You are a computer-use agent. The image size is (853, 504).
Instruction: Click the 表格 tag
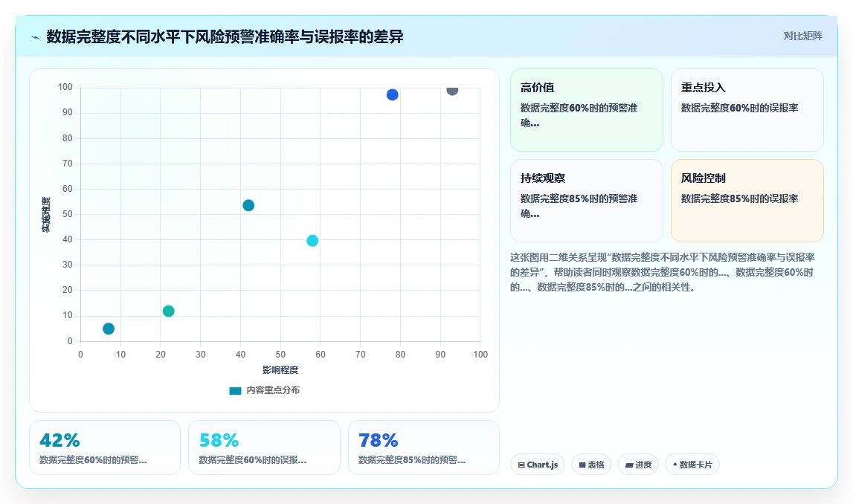click(x=590, y=465)
